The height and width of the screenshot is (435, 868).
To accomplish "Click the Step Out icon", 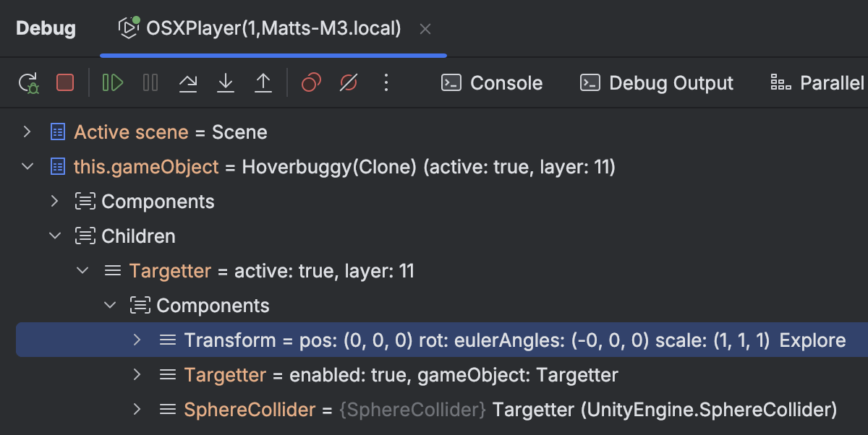I will point(263,83).
